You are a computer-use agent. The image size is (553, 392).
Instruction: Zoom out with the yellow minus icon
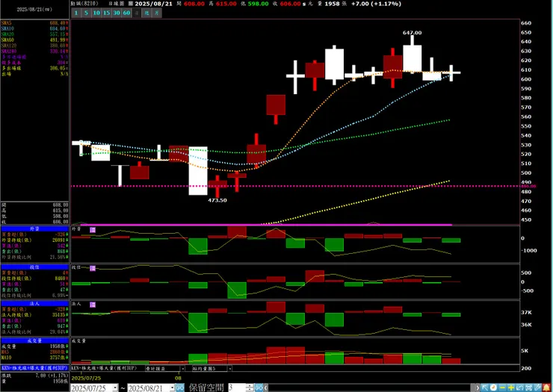coord(502,388)
